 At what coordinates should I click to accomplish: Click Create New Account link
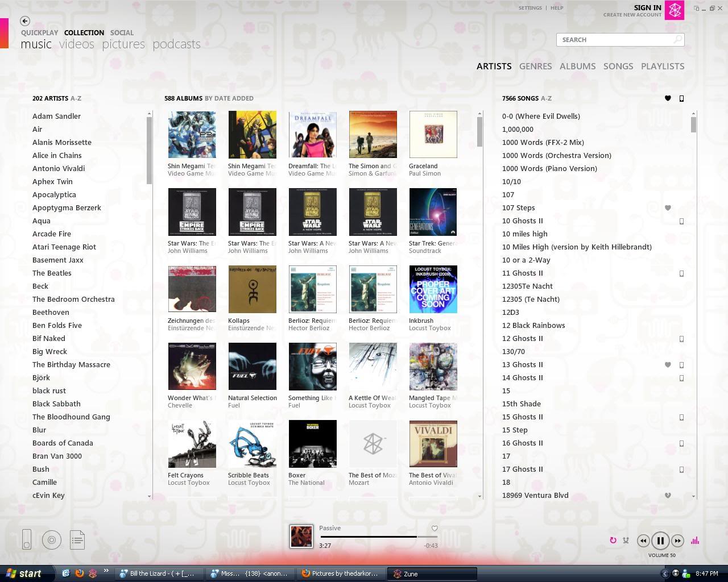pyautogui.click(x=632, y=15)
